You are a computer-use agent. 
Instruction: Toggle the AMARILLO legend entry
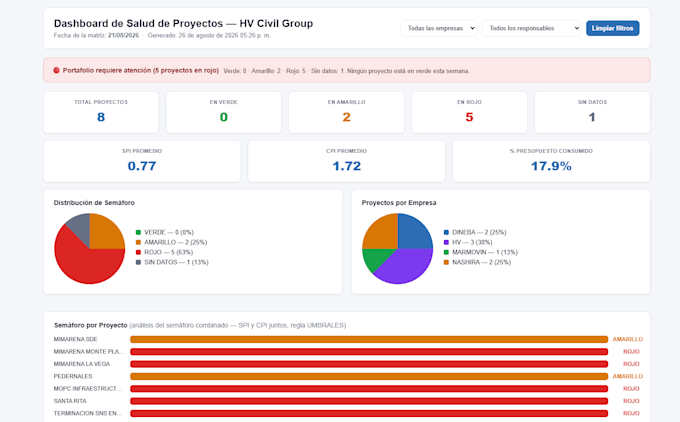171,242
